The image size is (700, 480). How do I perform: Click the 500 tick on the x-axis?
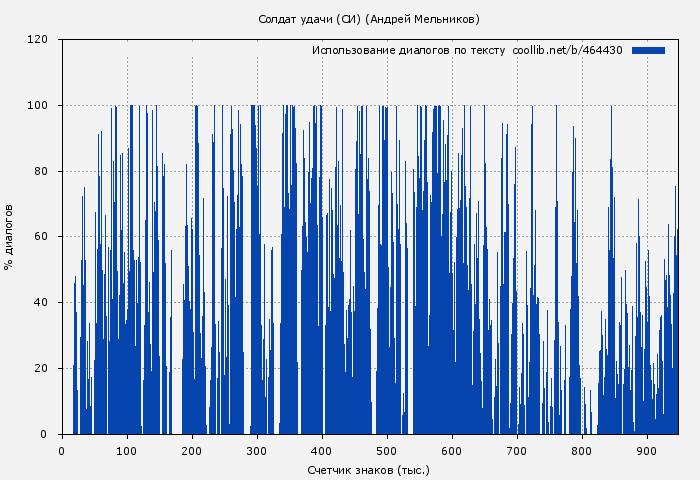click(387, 450)
